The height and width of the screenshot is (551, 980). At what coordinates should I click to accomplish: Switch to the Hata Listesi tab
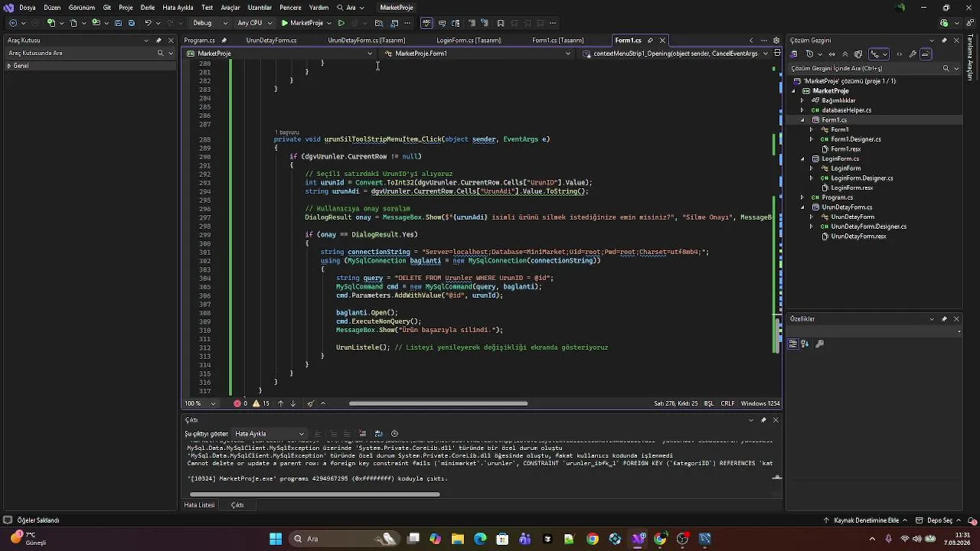pyautogui.click(x=199, y=505)
